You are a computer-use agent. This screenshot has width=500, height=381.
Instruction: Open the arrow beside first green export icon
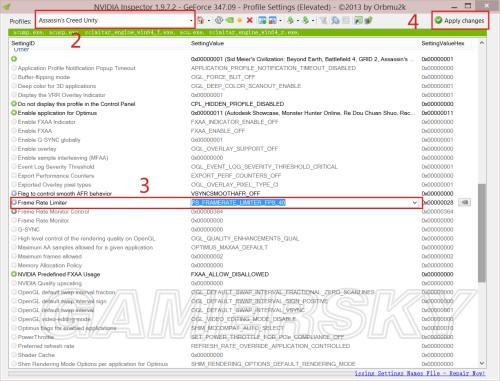[298, 20]
